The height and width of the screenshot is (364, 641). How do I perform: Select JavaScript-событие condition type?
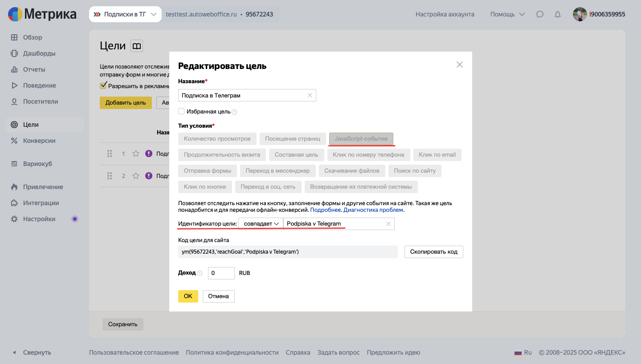point(361,139)
